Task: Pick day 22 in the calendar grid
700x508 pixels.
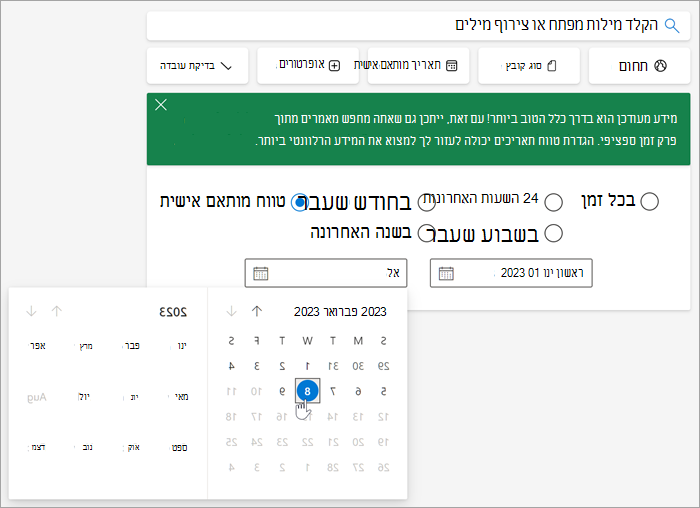Action: 308,442
